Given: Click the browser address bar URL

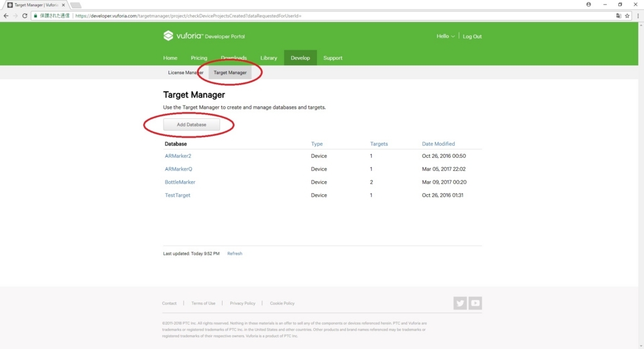Looking at the screenshot, I should (x=188, y=16).
